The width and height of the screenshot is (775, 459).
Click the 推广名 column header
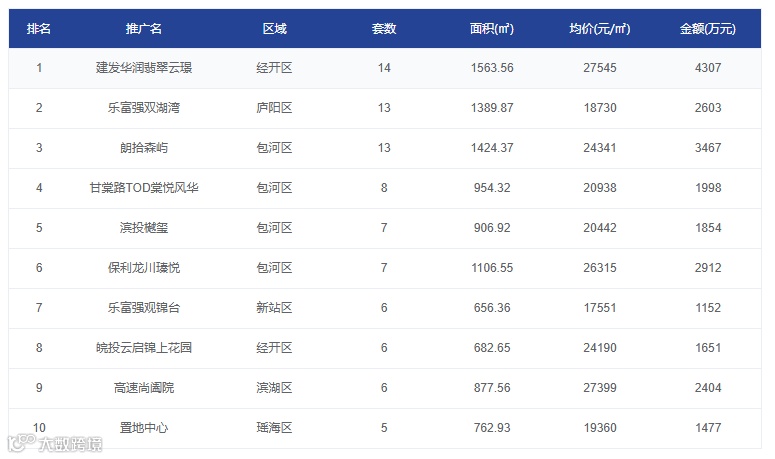click(x=143, y=29)
